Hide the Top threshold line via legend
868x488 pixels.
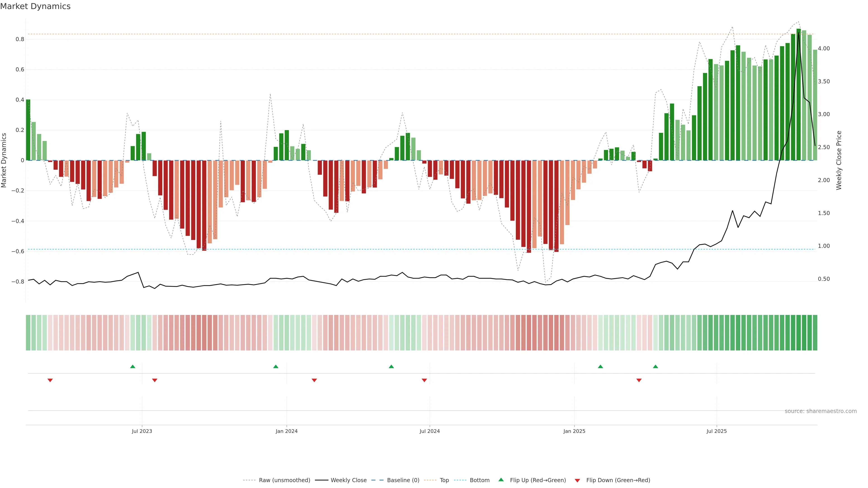[x=444, y=480]
